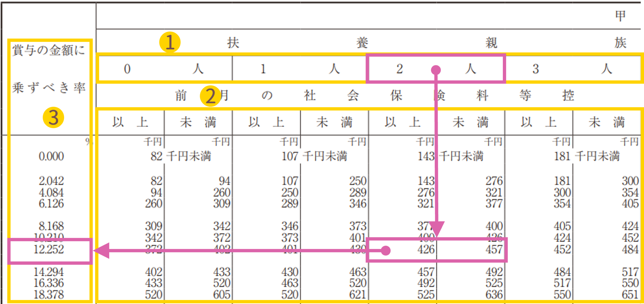Click the 82 千円未満 cell

point(181,156)
